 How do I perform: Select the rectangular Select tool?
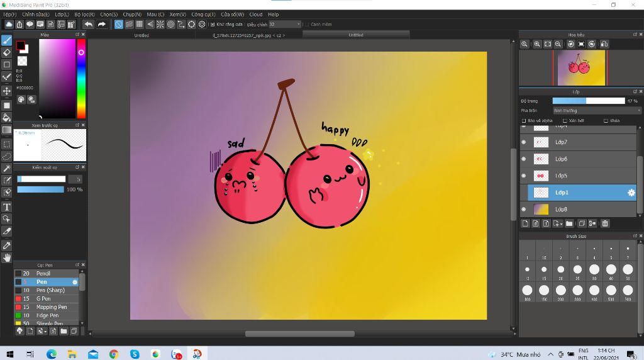point(6,144)
